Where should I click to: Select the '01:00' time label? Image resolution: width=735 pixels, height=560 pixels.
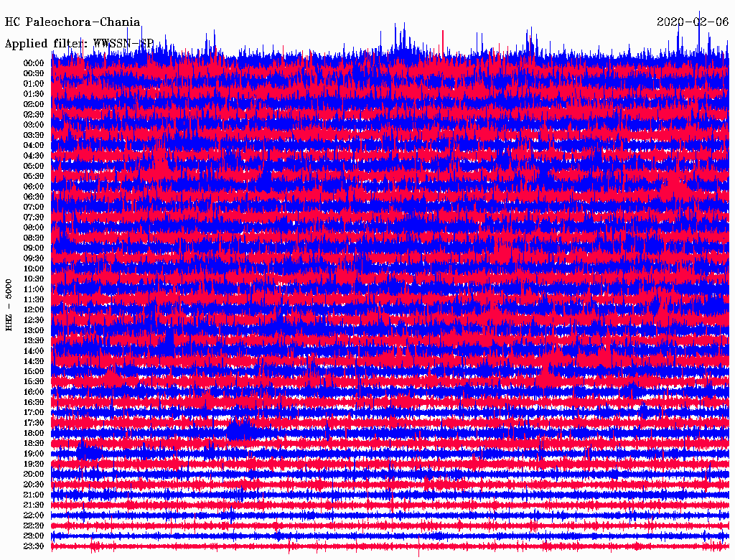(34, 83)
